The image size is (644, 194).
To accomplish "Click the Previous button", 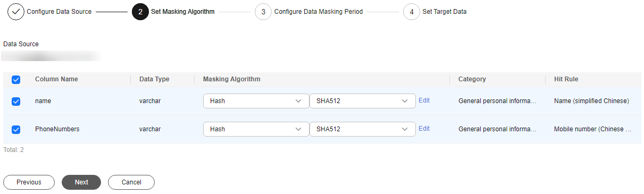I will click(29, 182).
